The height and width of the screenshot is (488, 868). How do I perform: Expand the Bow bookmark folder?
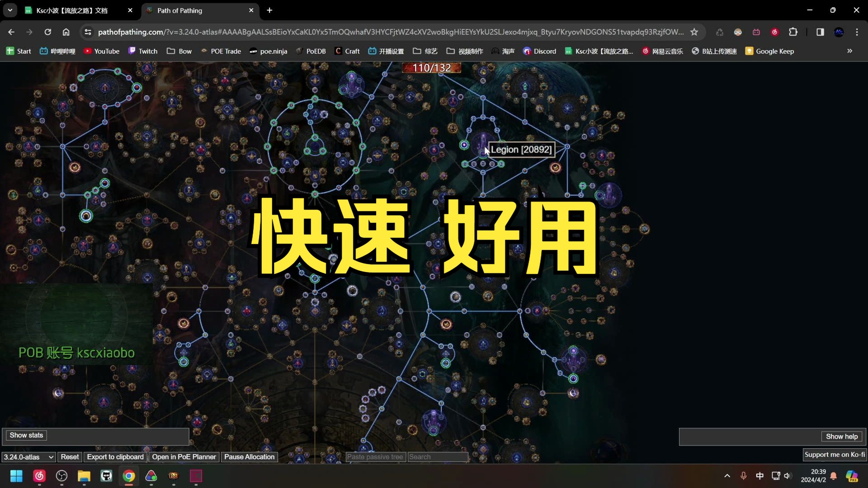tap(179, 51)
